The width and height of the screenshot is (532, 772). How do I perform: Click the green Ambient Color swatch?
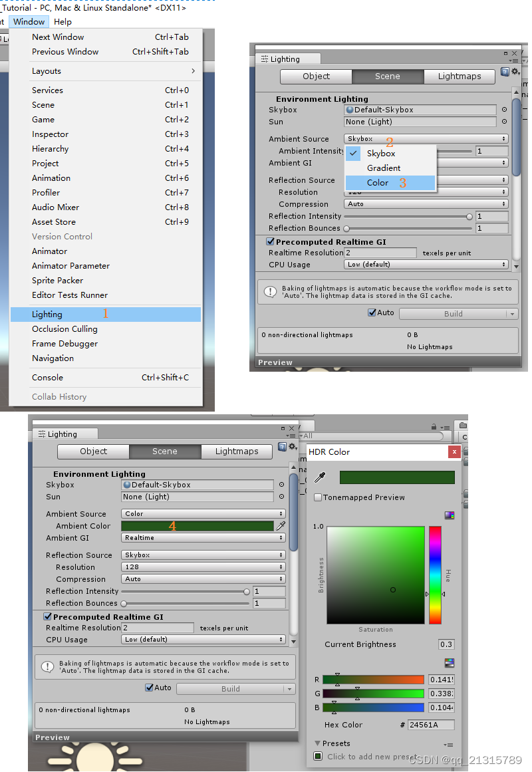[198, 526]
